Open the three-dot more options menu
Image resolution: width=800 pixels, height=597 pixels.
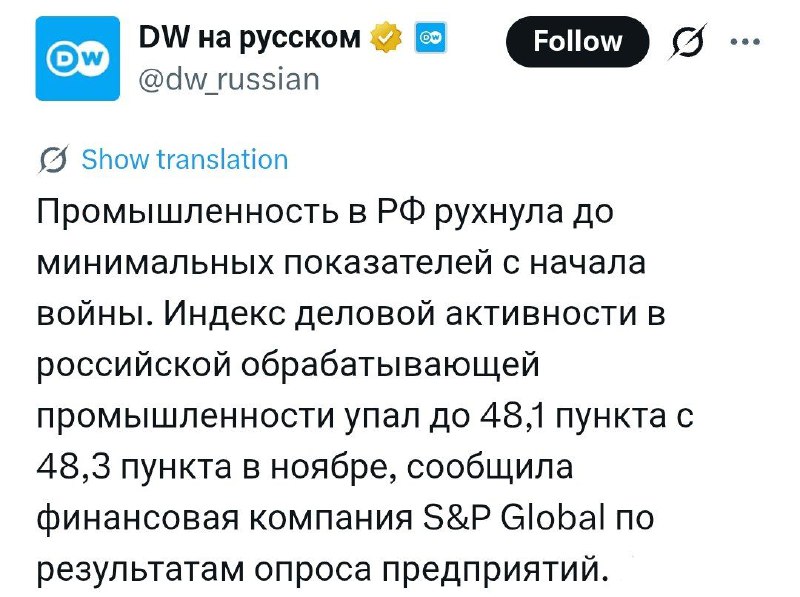click(745, 41)
